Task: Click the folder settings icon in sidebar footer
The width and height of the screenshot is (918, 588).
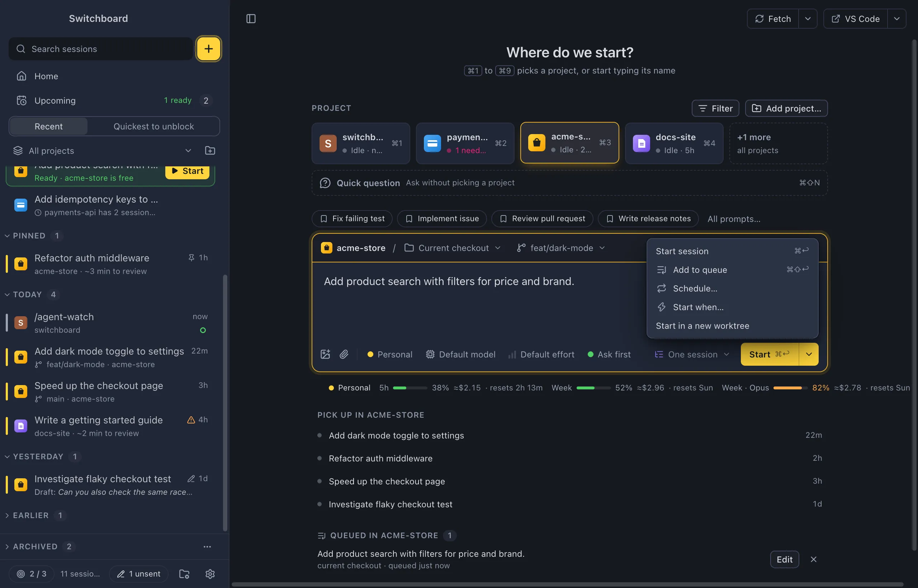Action: tap(184, 574)
